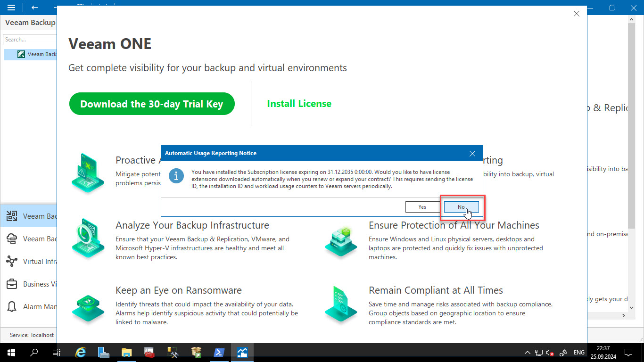Screen dimensions: 644x362
Task: Open the Business View briefcase icon
Action: (x=12, y=284)
